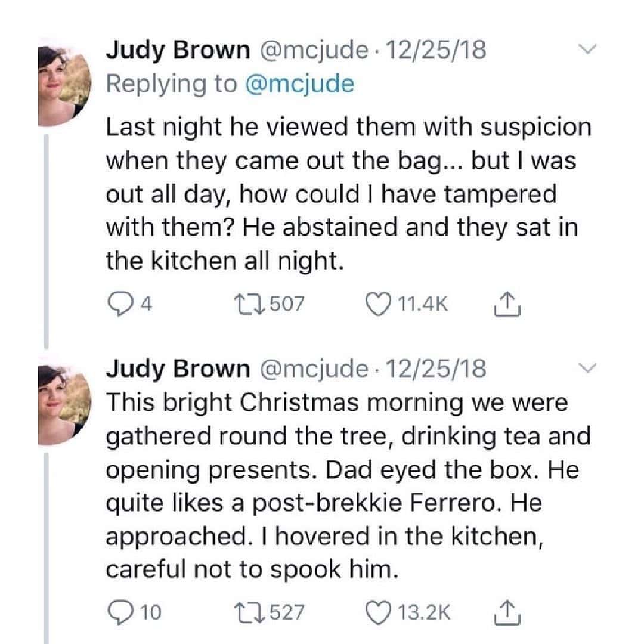
Task: Open Judy Brown name on second tweet
Action: [x=178, y=370]
